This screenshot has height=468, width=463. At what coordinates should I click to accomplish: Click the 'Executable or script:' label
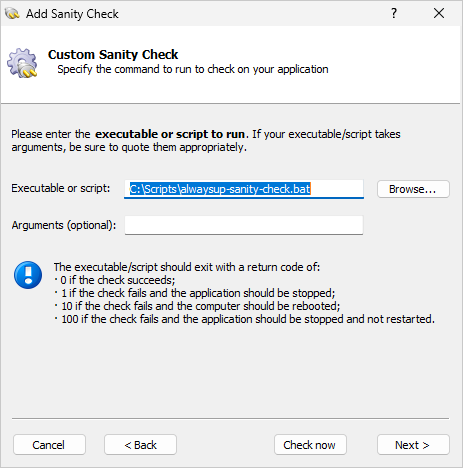(x=61, y=188)
